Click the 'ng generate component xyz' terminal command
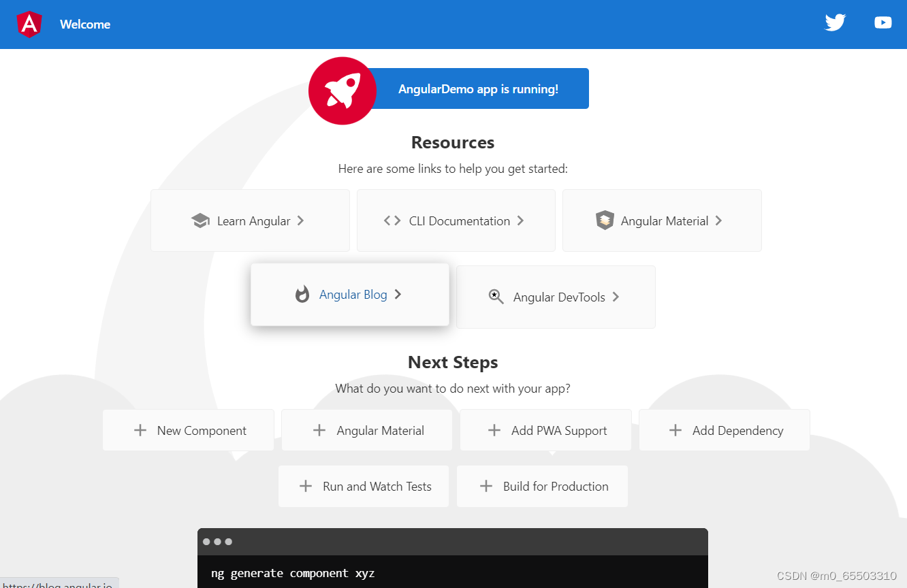 pyautogui.click(x=293, y=573)
